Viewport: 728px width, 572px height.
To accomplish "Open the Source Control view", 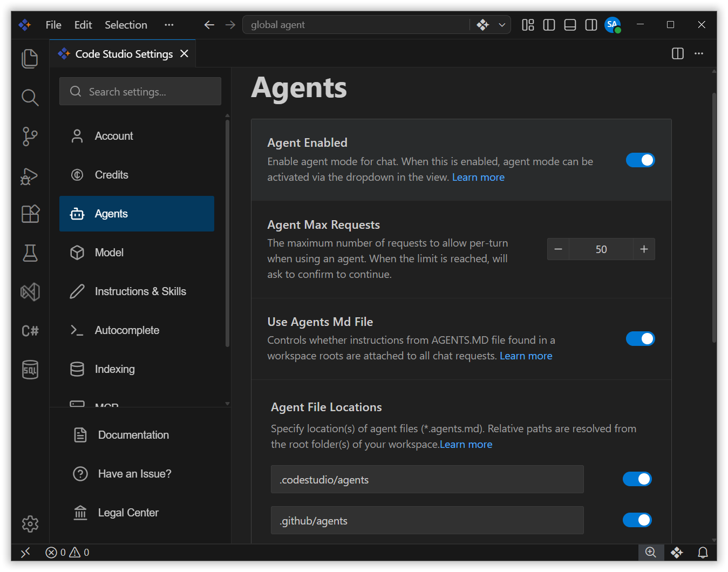I will click(x=30, y=137).
